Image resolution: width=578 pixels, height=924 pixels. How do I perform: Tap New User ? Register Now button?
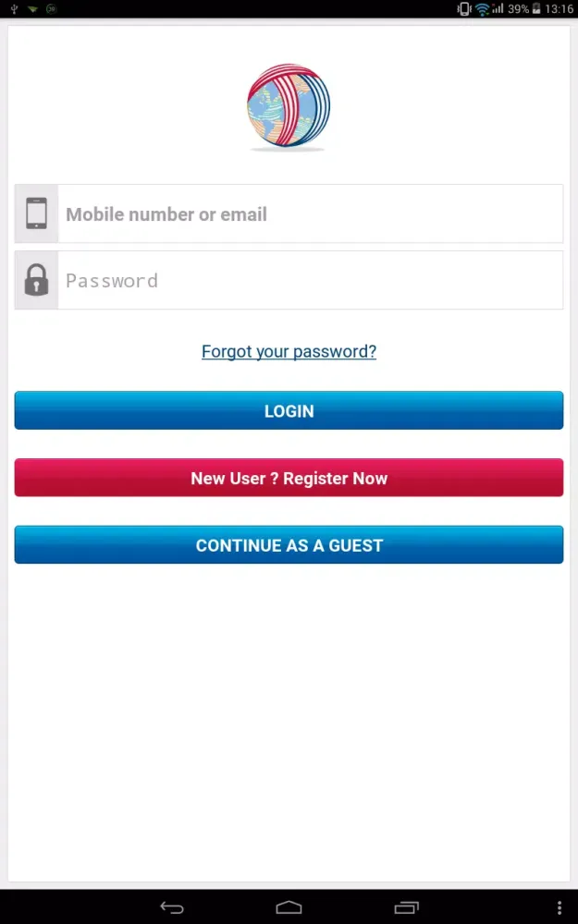pyautogui.click(x=289, y=478)
